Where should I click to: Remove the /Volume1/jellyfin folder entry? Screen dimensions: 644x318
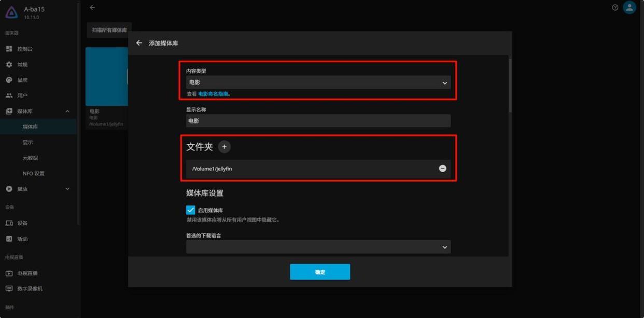(x=442, y=169)
